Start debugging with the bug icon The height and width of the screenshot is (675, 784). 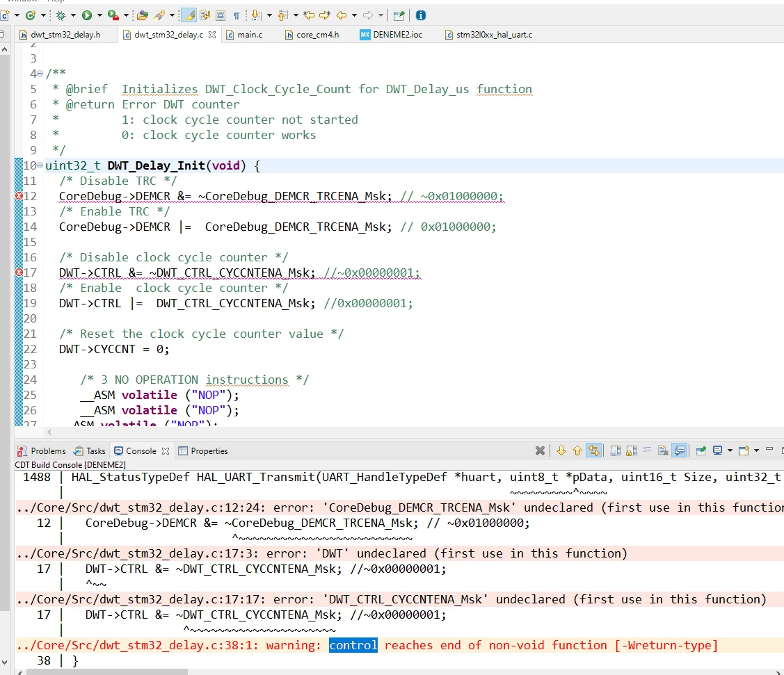click(61, 15)
